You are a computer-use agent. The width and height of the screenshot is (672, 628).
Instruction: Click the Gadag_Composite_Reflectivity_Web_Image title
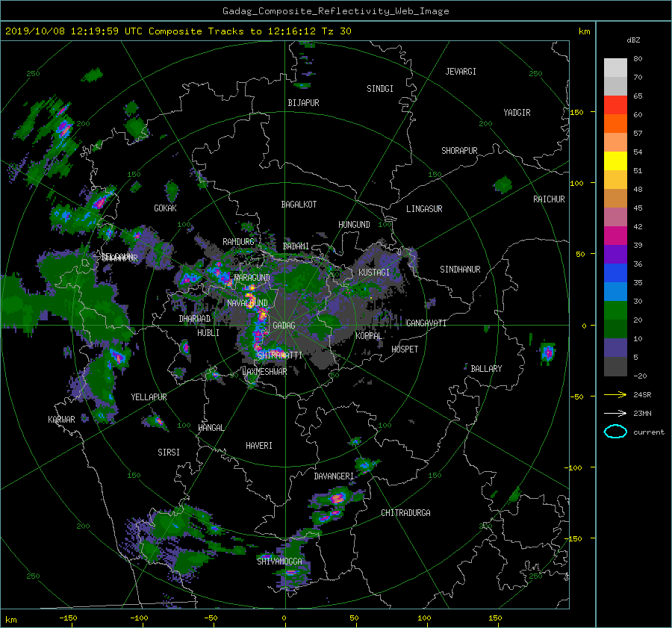pyautogui.click(x=335, y=11)
